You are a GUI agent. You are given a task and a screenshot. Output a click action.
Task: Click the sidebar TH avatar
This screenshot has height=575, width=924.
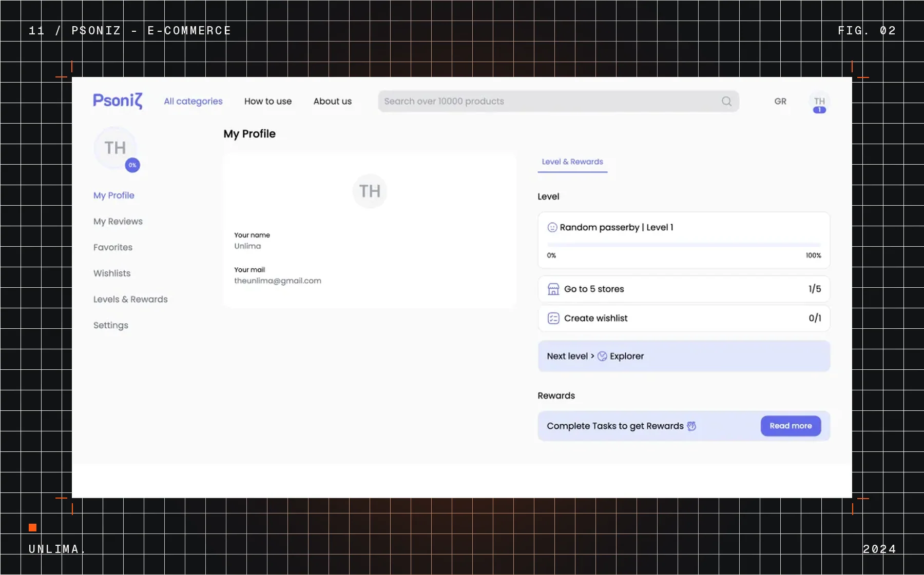pyautogui.click(x=115, y=148)
